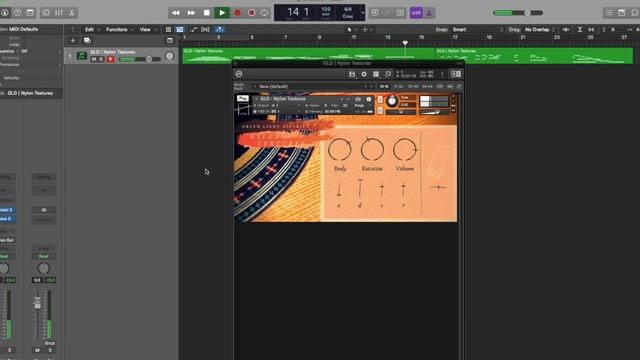Click the Duplicate Track button
Viewport: 640px width, 360px height.
87,40
